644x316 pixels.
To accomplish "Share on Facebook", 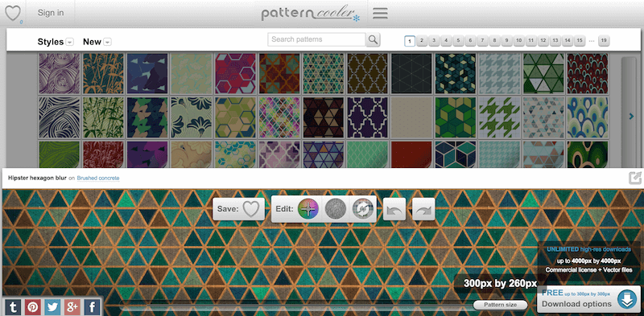I will pos(92,307).
